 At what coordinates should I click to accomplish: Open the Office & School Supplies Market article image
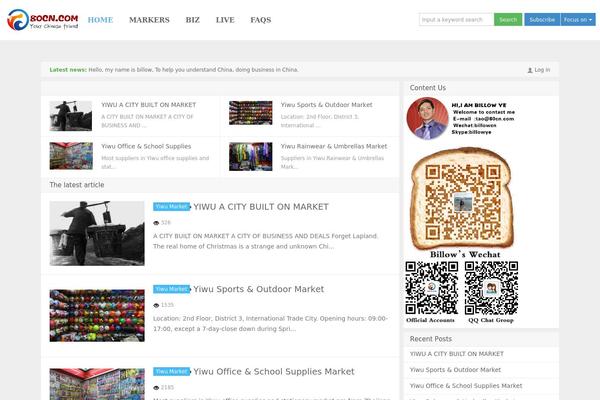97,384
